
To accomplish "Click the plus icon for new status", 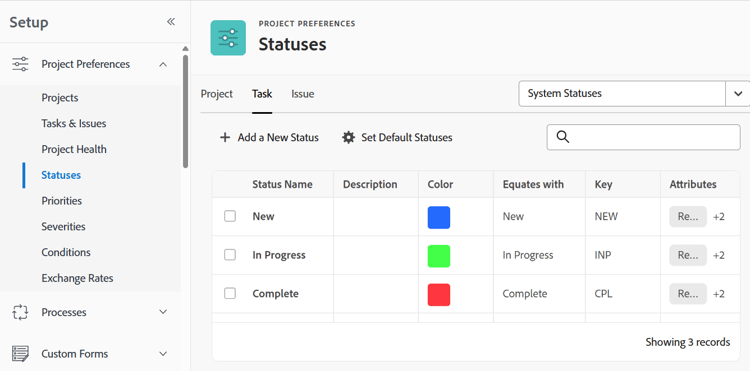I will 225,138.
